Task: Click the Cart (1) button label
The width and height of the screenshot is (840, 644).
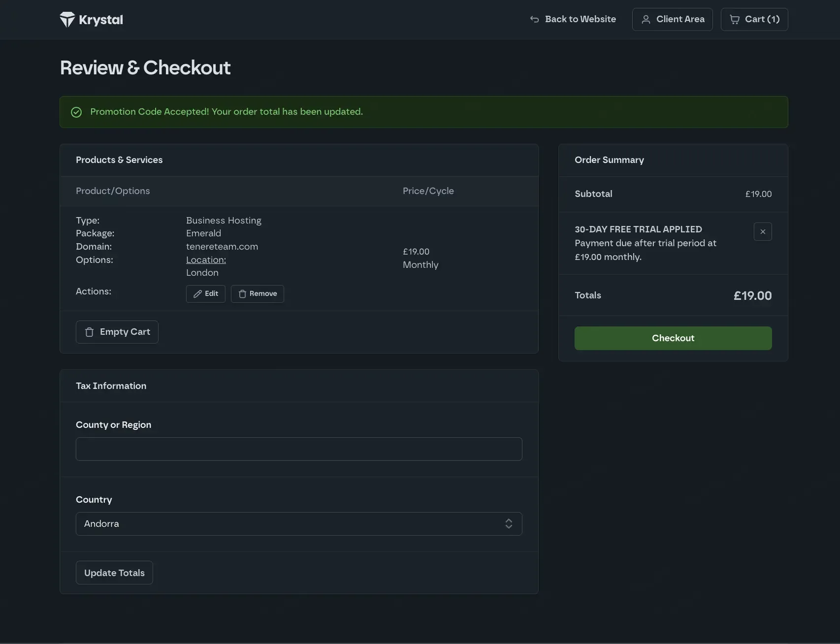Action: point(762,19)
